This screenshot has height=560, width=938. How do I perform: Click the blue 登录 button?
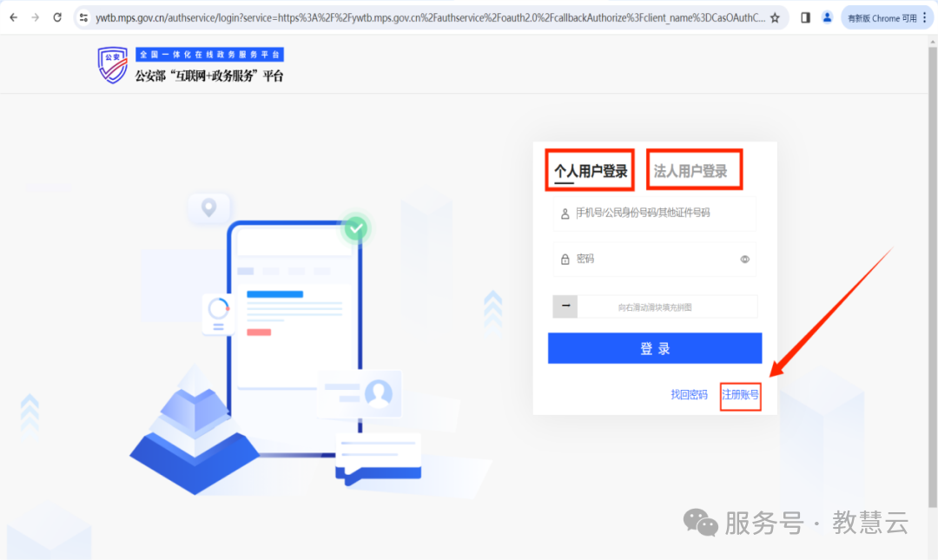pyautogui.click(x=655, y=348)
